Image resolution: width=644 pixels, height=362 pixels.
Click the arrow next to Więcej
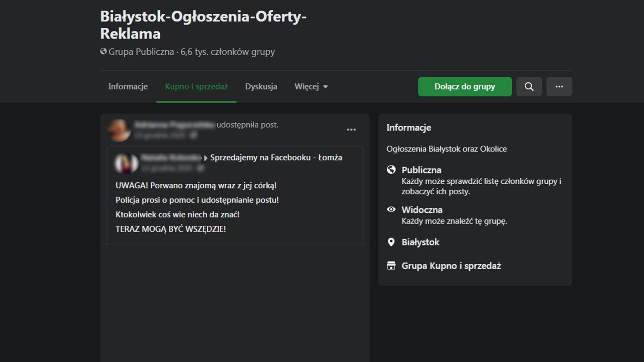point(325,87)
